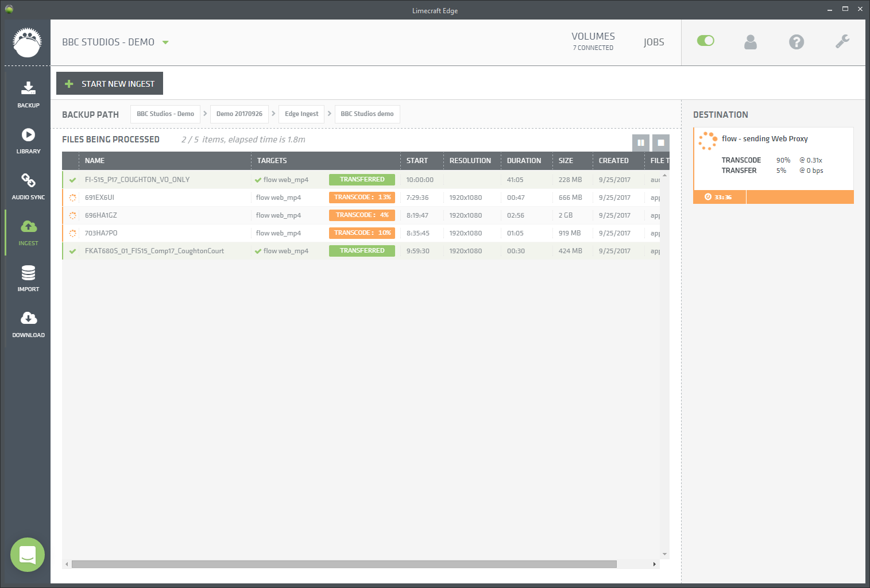
Task: Open the Import section
Action: [x=28, y=278]
